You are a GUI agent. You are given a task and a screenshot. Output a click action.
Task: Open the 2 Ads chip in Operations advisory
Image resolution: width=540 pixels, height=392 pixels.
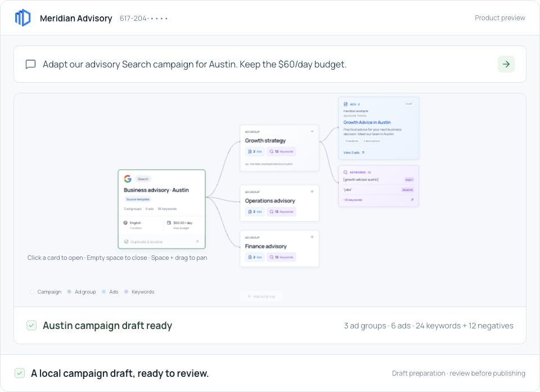pyautogui.click(x=255, y=211)
